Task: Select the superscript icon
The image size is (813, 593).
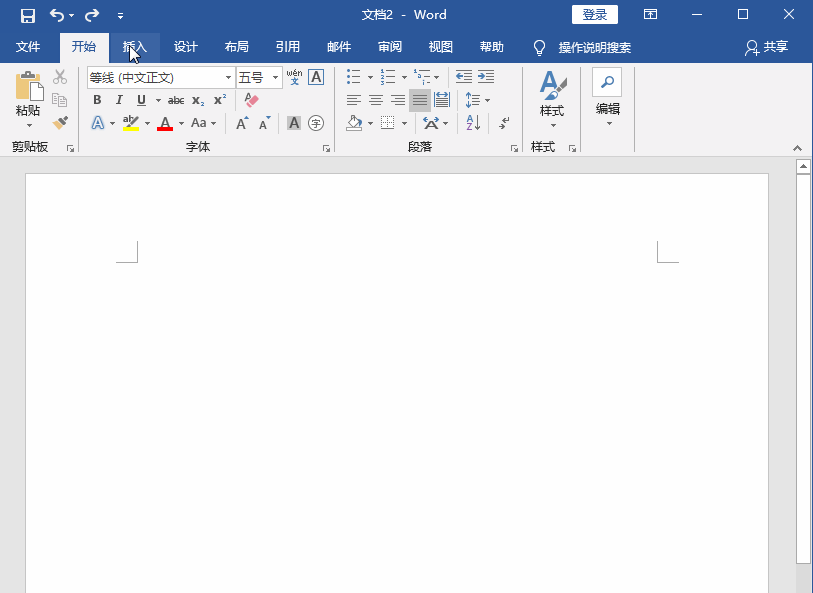Action: (x=218, y=100)
